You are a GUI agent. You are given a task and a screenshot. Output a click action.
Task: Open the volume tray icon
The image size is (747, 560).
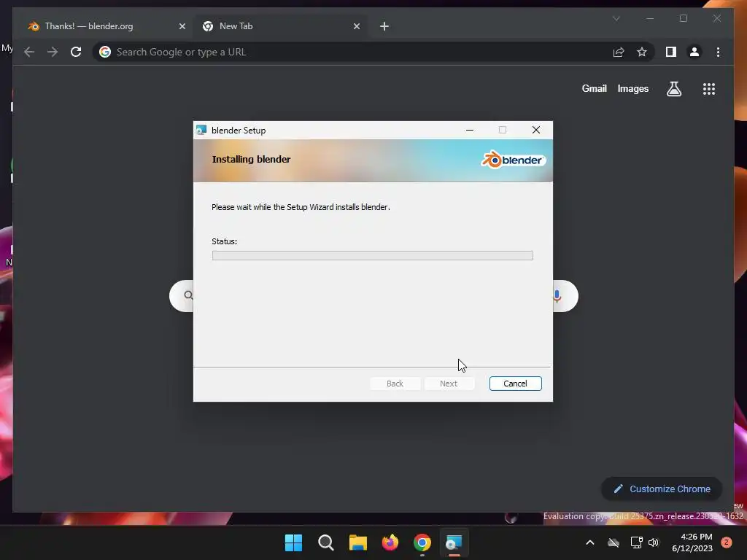654,542
